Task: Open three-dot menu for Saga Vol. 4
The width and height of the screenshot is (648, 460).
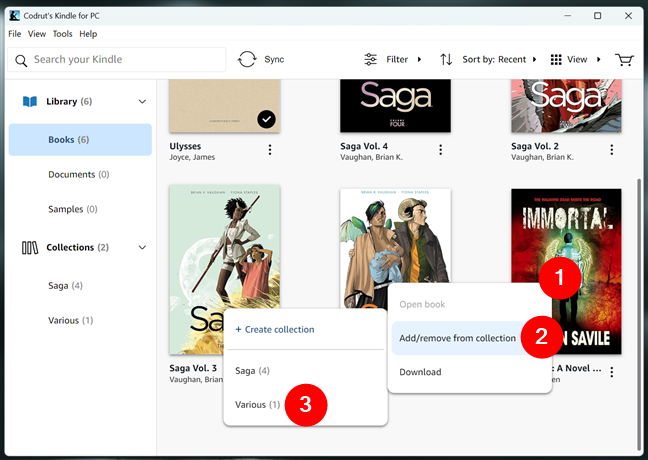Action: [x=441, y=150]
